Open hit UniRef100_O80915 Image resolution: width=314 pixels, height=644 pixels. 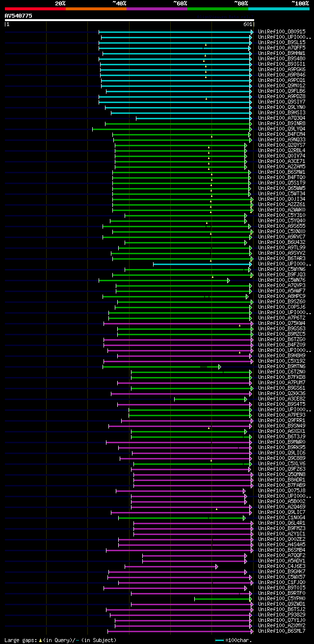click(x=282, y=31)
